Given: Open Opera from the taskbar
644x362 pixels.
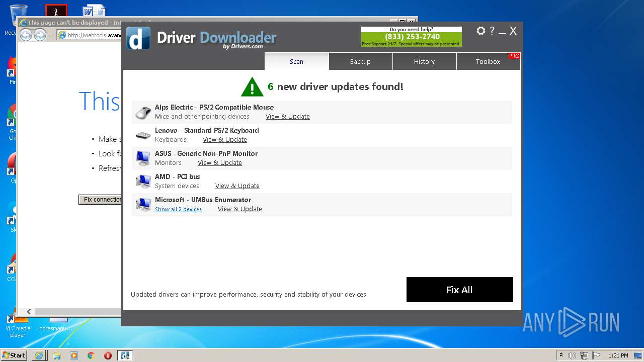Looking at the screenshot, I should (108, 355).
